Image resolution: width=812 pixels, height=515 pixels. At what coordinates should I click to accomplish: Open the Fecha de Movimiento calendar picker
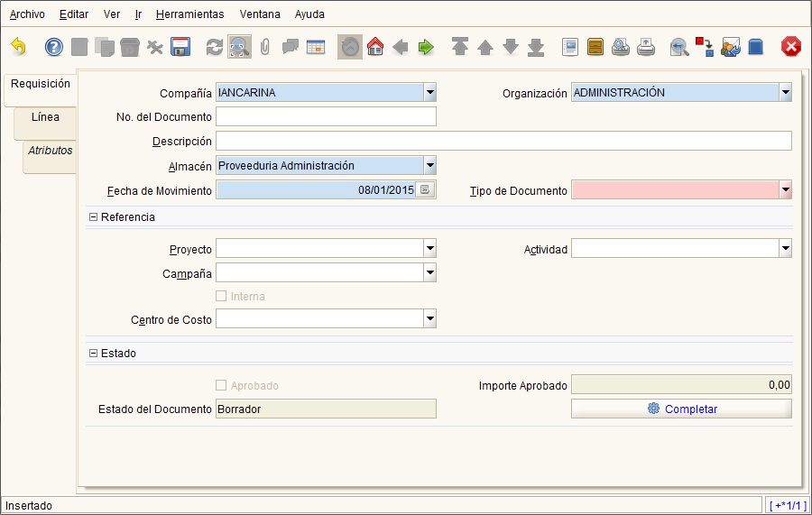pyautogui.click(x=425, y=190)
